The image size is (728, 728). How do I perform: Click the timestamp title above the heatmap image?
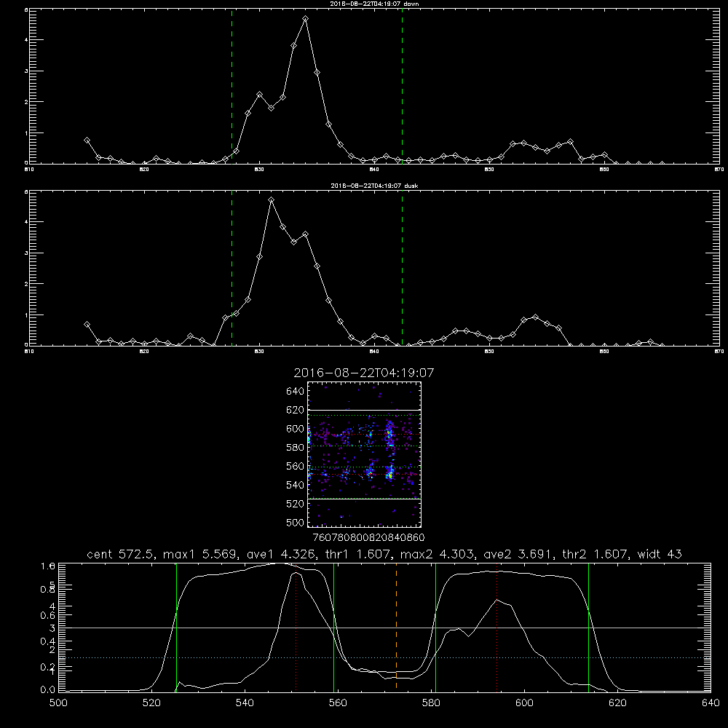point(363,373)
